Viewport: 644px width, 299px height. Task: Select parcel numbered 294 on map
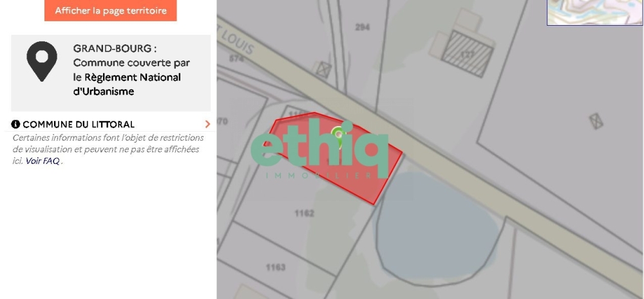point(362,27)
